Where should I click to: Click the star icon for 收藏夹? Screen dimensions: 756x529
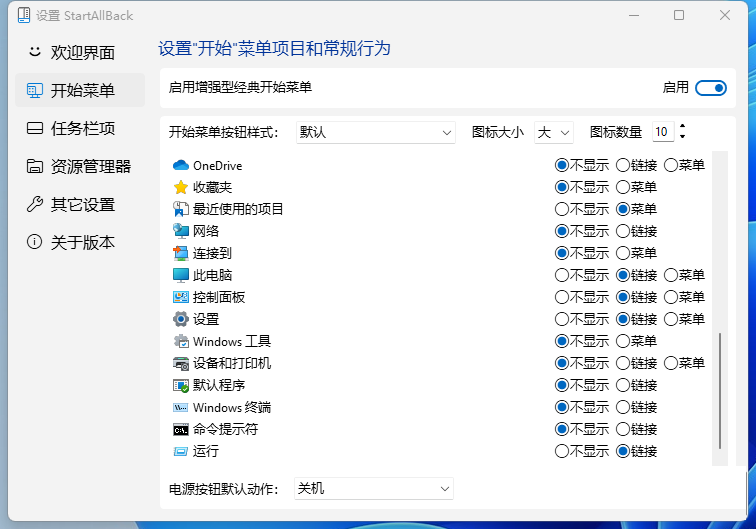point(181,187)
